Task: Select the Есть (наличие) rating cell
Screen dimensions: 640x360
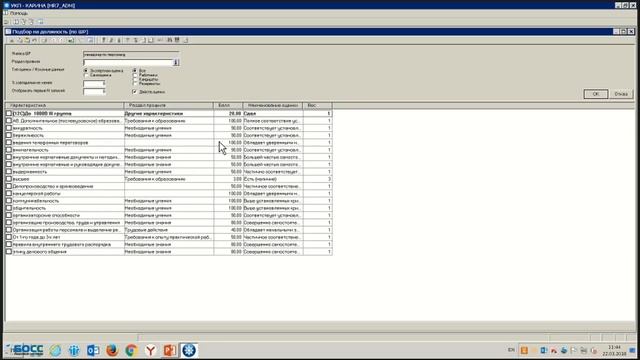Action: click(273, 179)
